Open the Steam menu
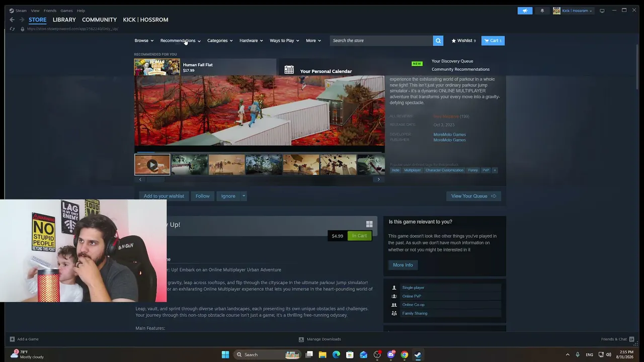644x362 pixels. (21, 11)
